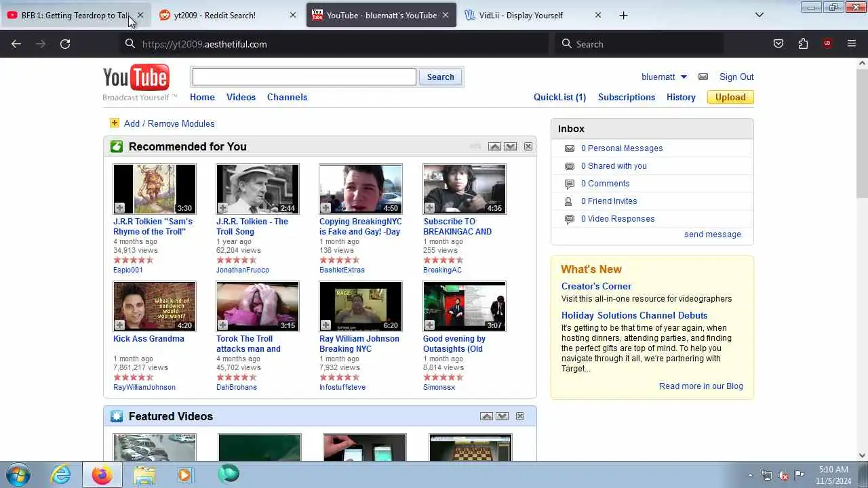Viewport: 868px width, 488px height.
Task: Open the Videos navigation link
Action: pyautogui.click(x=241, y=97)
